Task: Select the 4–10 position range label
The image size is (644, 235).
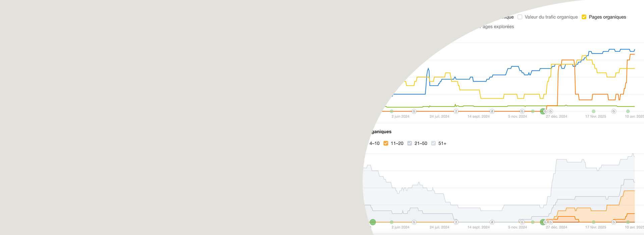Action: [374, 143]
